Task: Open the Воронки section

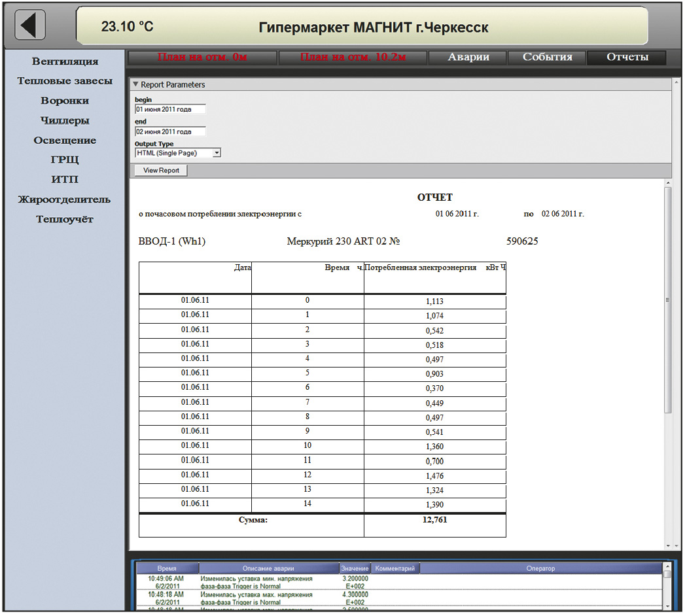Action: point(65,101)
